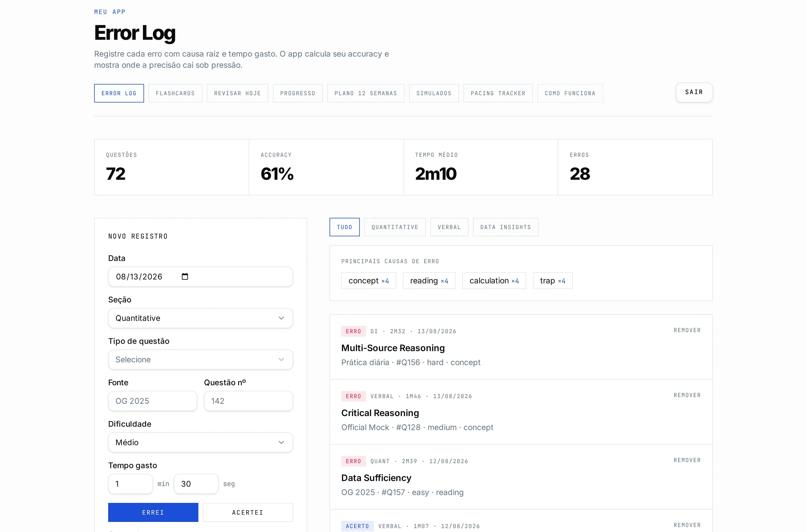
Task: Click the ACERTO badge on Verbal entry
Action: point(357,526)
